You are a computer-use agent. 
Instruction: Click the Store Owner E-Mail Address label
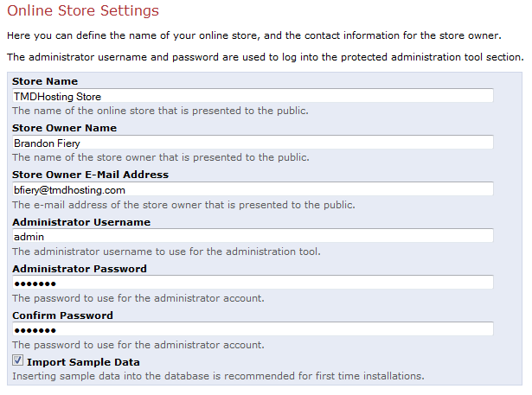click(90, 175)
